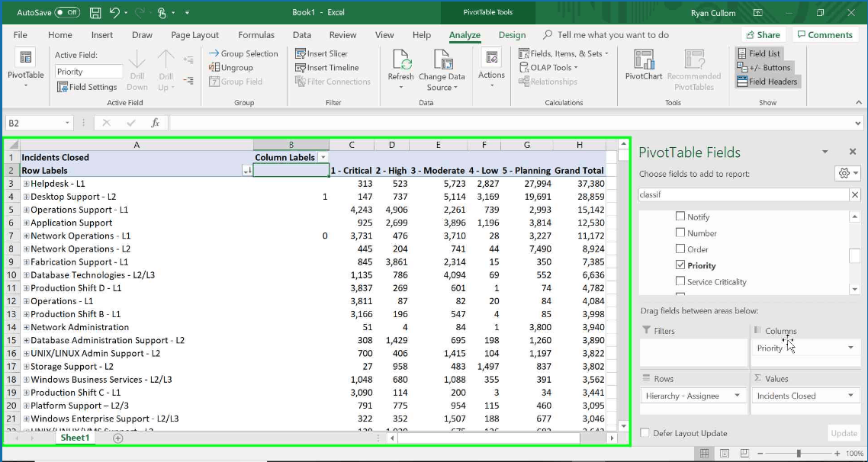868x462 pixels.
Task: Enable Defer Layout Update
Action: (645, 433)
